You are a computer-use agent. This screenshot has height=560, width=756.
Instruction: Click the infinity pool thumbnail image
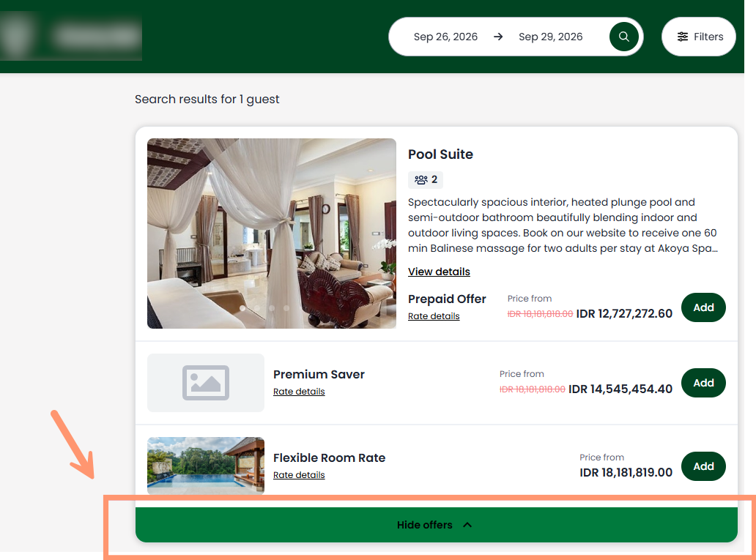coord(206,466)
